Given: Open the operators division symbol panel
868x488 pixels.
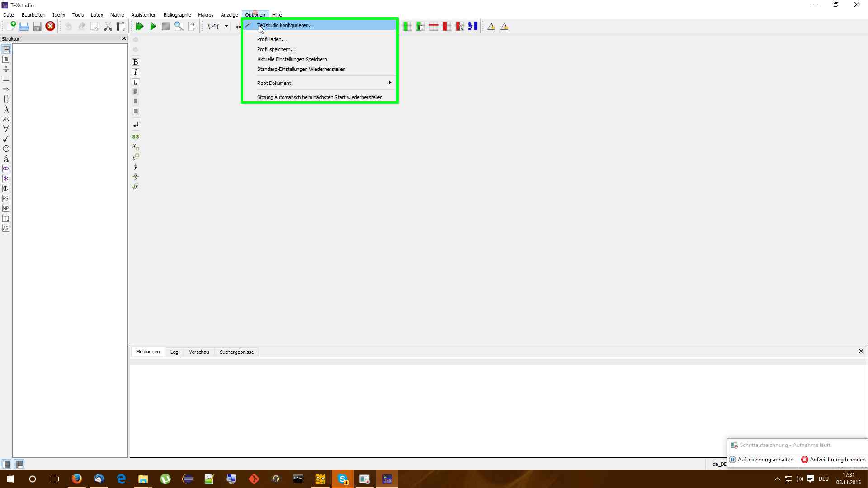Looking at the screenshot, I should tap(6, 69).
